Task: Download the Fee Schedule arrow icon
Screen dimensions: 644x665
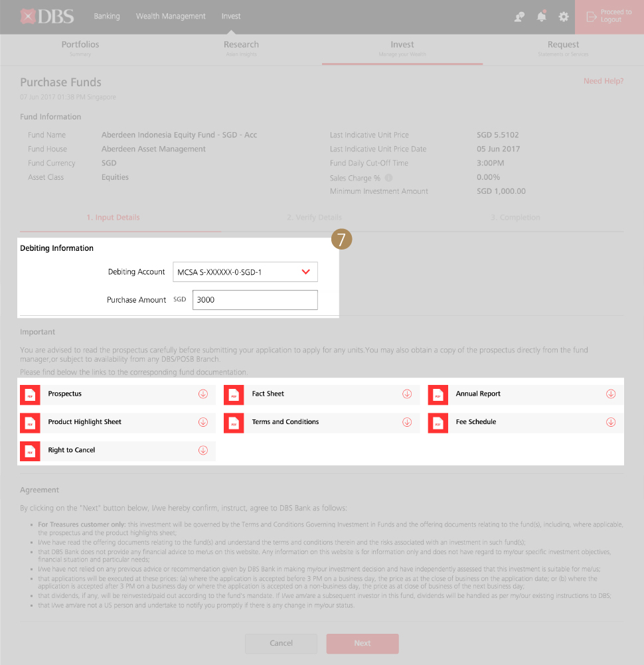Action: coord(611,422)
